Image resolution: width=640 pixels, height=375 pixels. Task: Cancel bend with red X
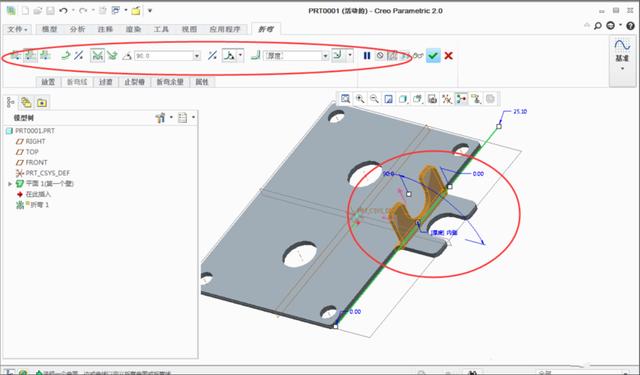[x=449, y=55]
